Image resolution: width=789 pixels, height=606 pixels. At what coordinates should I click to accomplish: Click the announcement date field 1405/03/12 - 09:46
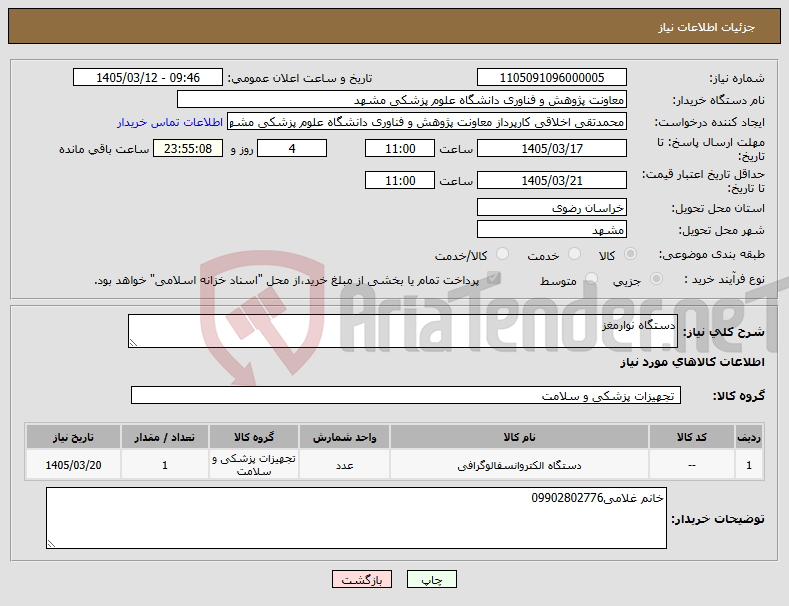(148, 78)
